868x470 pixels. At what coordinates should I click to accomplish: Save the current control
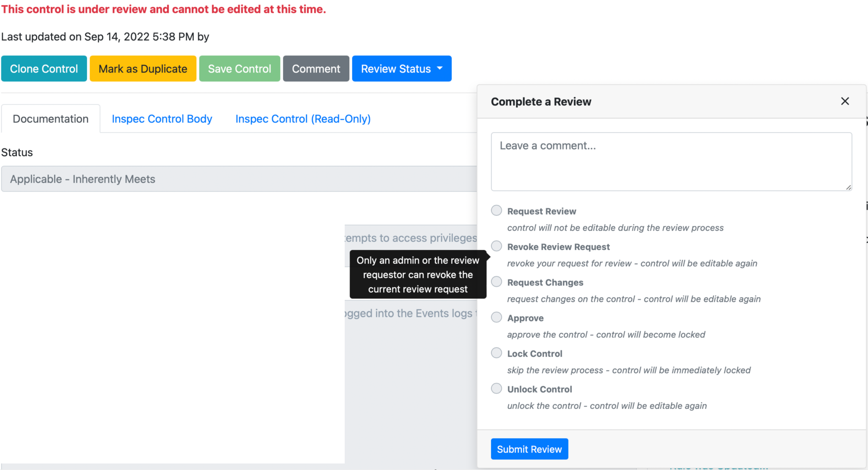click(239, 68)
